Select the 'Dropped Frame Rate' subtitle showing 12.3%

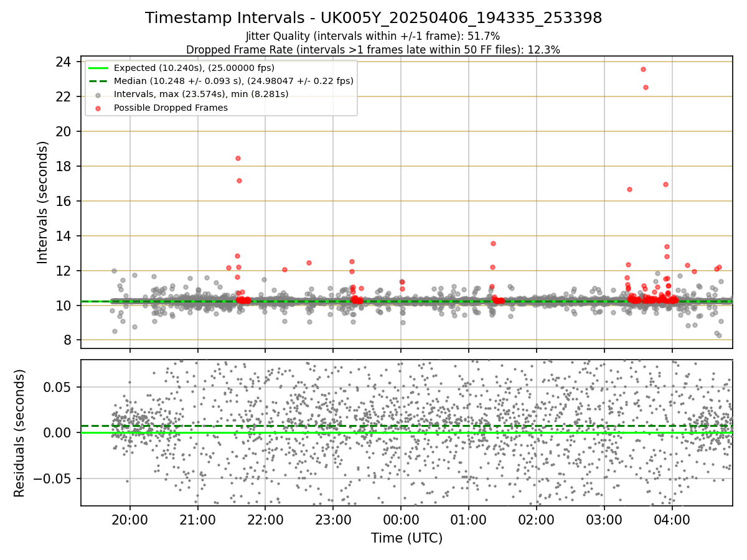pyautogui.click(x=373, y=50)
